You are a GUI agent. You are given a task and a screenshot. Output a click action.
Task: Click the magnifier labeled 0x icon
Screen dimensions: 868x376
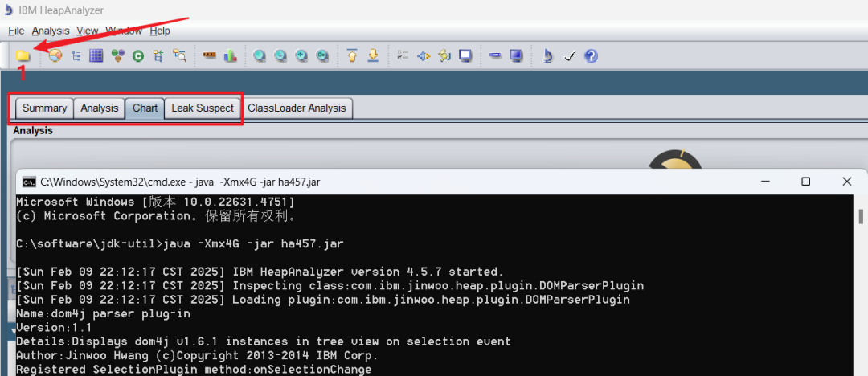tap(322, 55)
